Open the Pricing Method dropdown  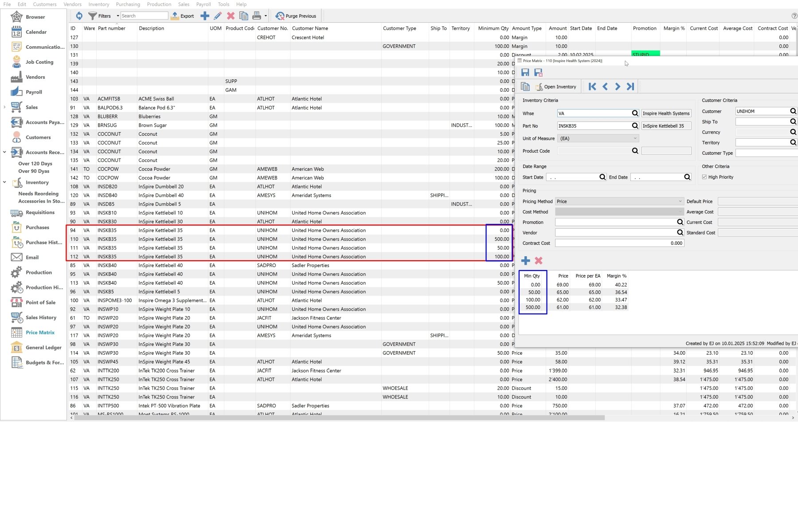pos(620,201)
